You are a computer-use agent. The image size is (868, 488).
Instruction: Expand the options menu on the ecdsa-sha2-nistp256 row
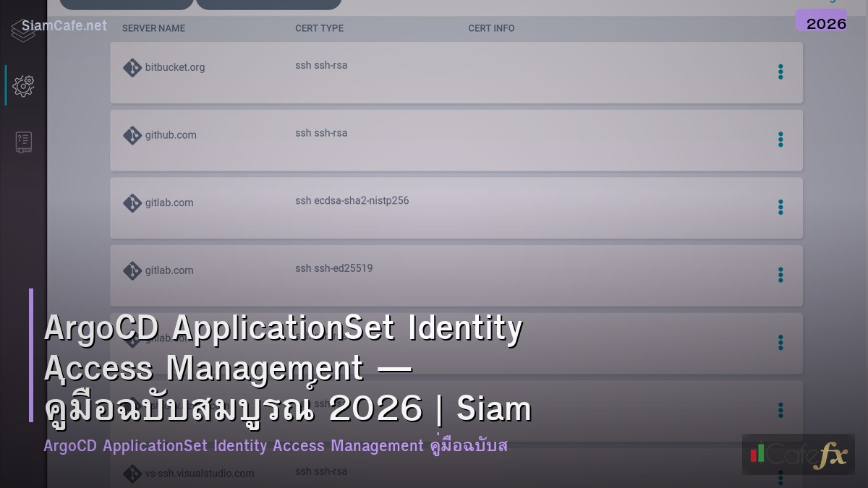coord(780,207)
